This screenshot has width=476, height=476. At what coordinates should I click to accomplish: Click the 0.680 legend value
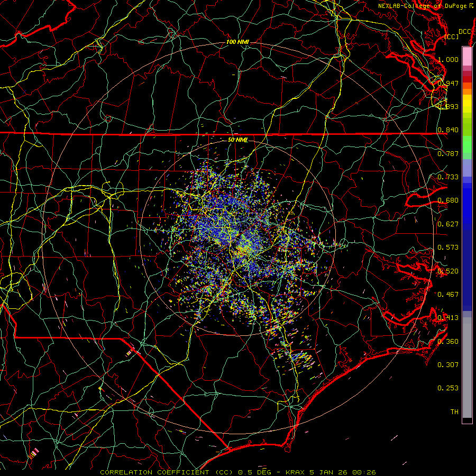click(448, 200)
